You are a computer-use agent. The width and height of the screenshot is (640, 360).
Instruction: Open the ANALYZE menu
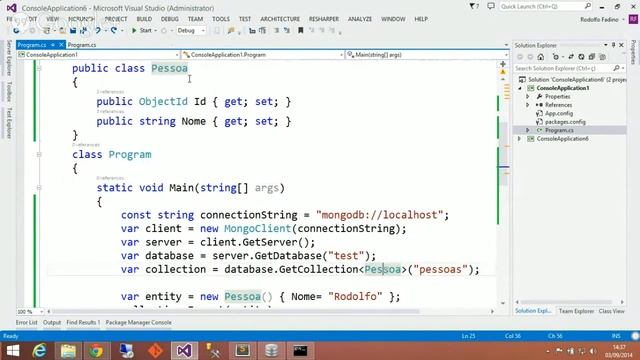tap(360, 19)
